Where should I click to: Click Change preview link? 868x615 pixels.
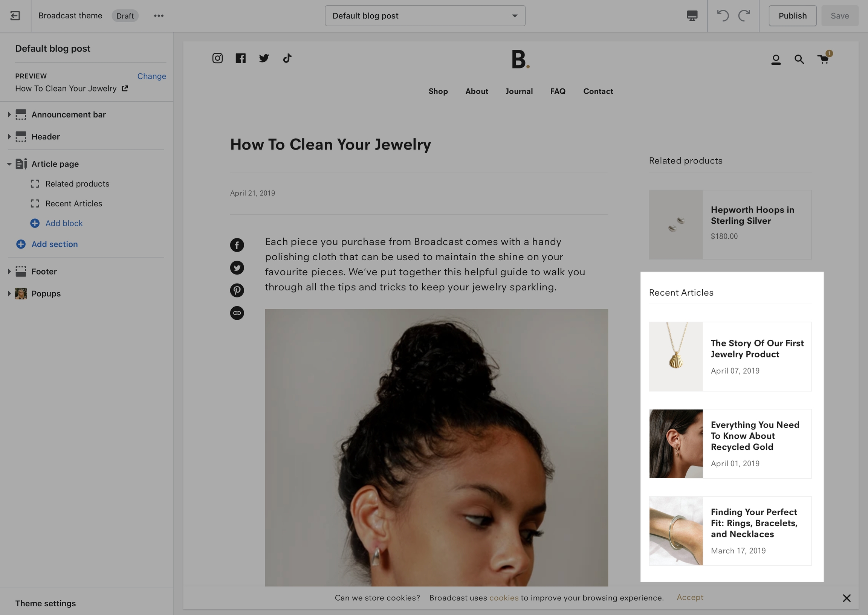click(151, 76)
